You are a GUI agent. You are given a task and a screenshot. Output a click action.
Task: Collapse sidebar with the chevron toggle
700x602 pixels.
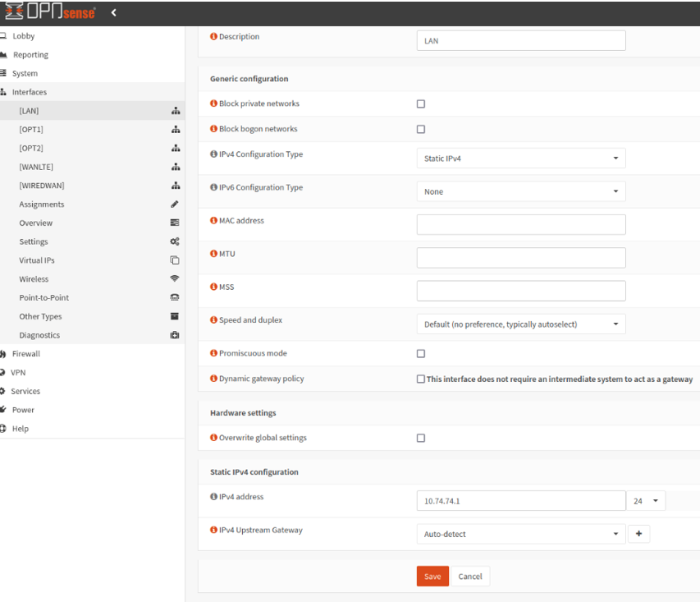coord(113,12)
